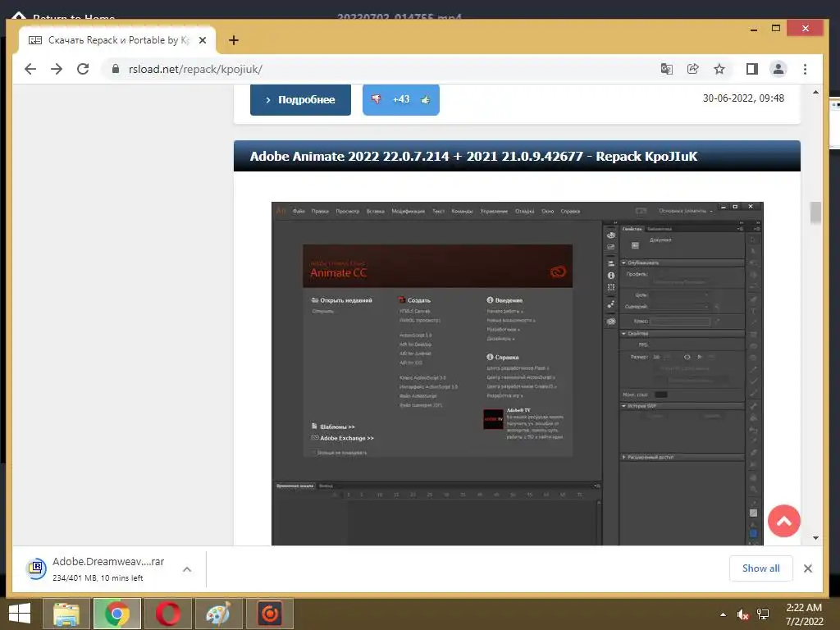Open Opera browser from the taskbar

tap(168, 614)
